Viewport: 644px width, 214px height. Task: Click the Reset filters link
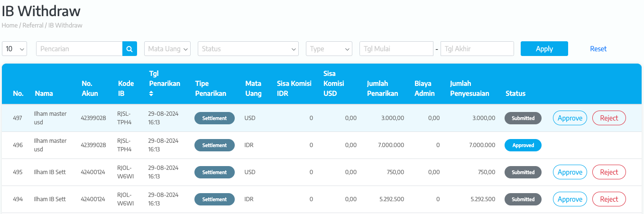[x=598, y=49]
